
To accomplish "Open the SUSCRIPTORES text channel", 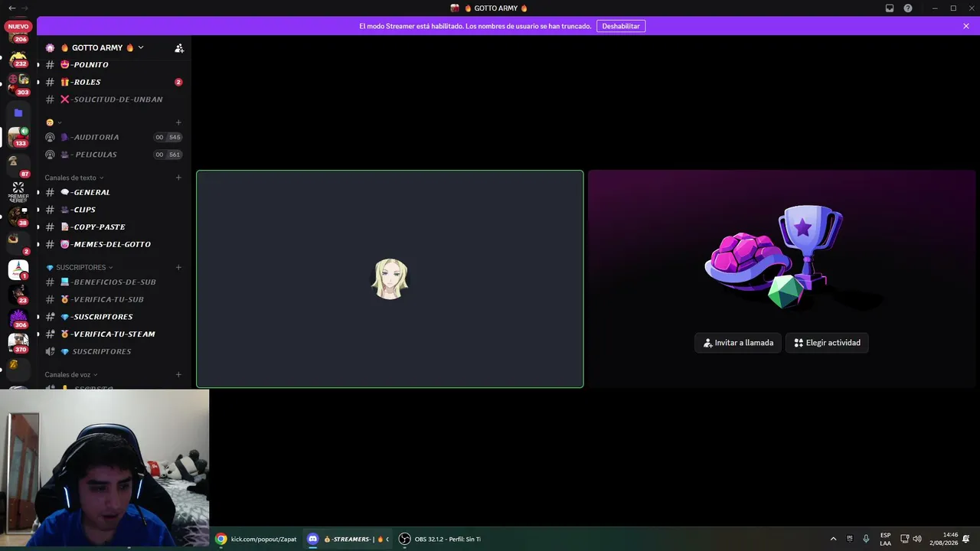I will click(x=112, y=317).
